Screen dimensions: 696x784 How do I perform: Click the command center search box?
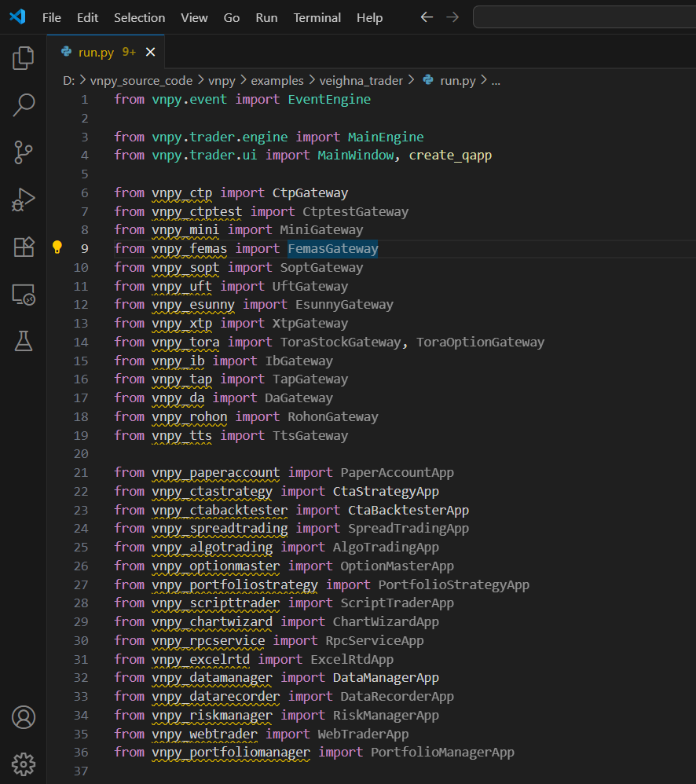[x=584, y=17]
